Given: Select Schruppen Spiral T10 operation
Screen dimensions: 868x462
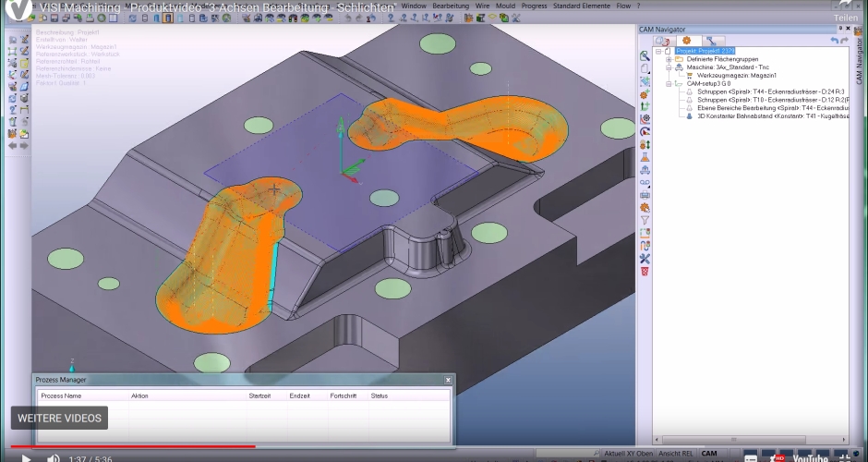Looking at the screenshot, I should [x=773, y=101].
